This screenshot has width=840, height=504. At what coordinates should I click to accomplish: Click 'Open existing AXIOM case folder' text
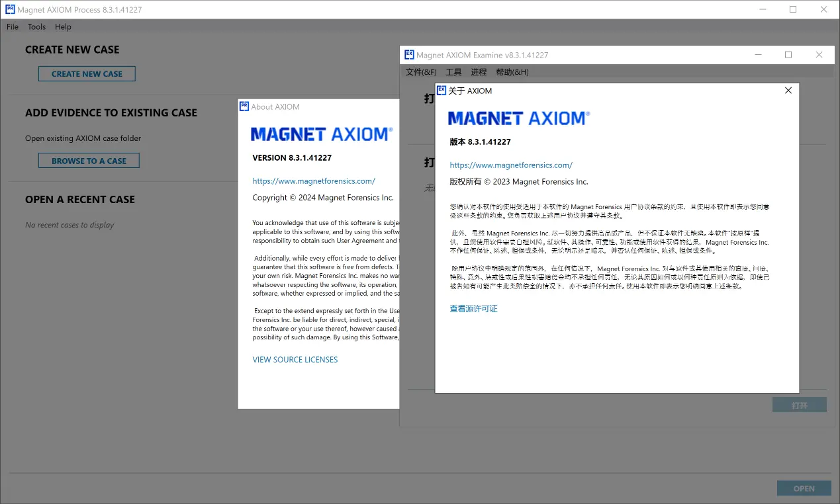point(83,138)
